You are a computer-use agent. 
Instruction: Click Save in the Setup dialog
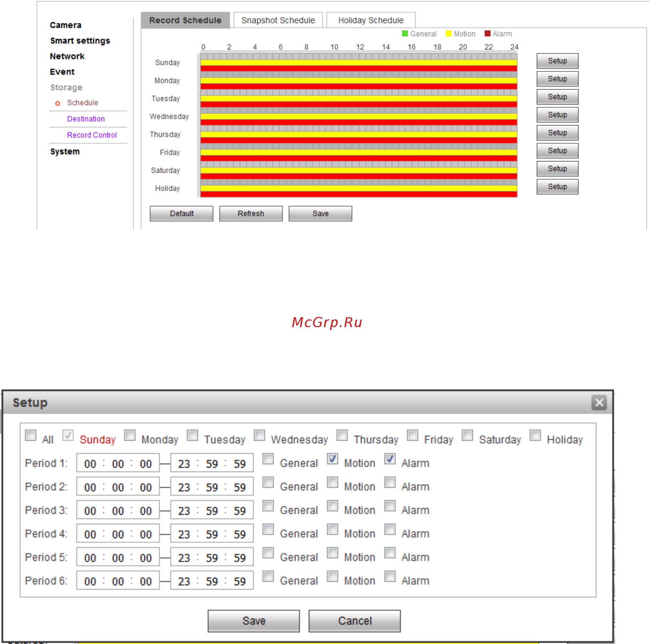[x=254, y=621]
